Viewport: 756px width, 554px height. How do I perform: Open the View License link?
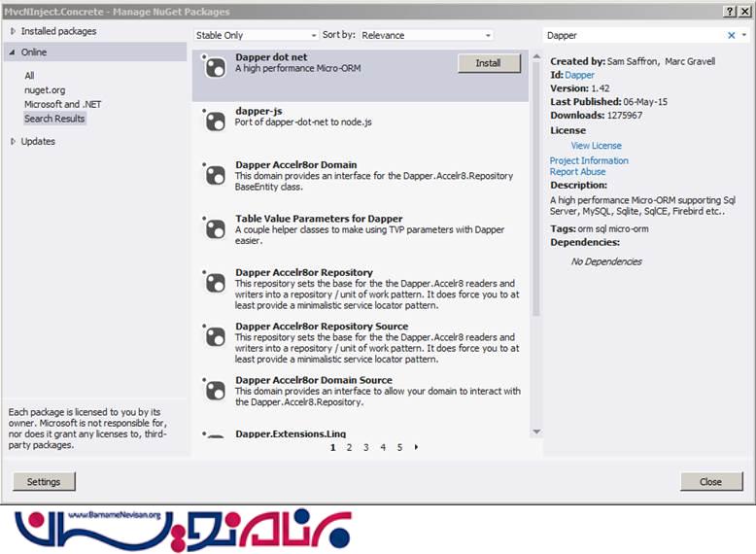[596, 146]
